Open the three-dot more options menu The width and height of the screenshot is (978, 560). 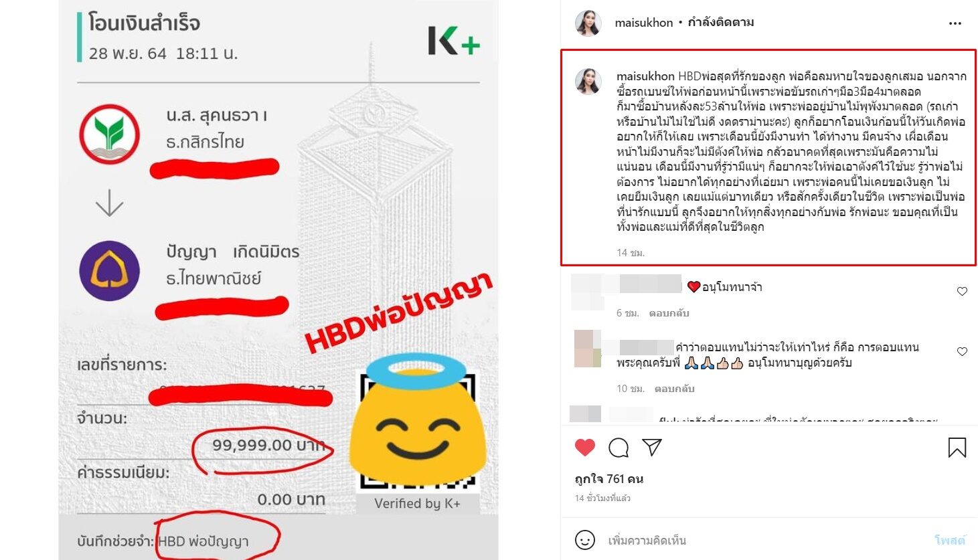(x=955, y=23)
